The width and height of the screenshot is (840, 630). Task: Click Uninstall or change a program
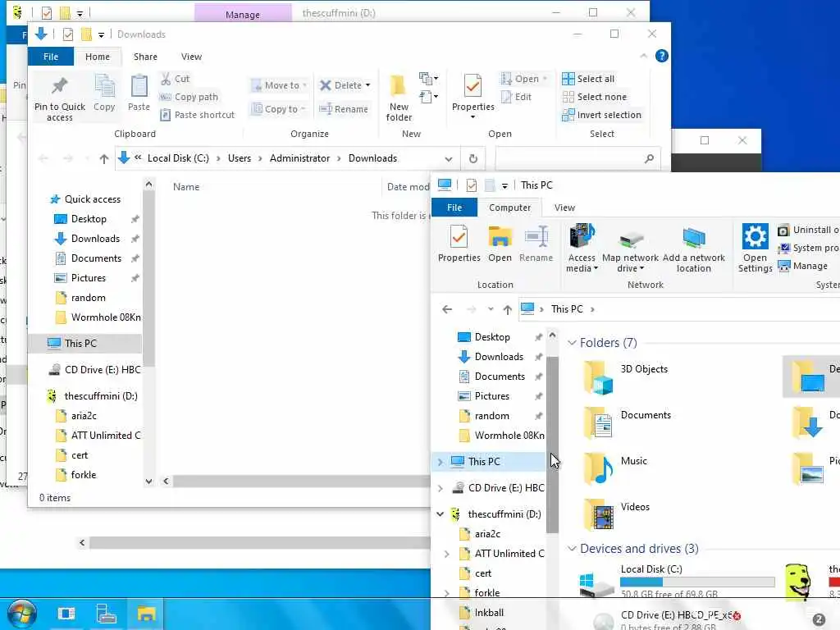(808, 230)
